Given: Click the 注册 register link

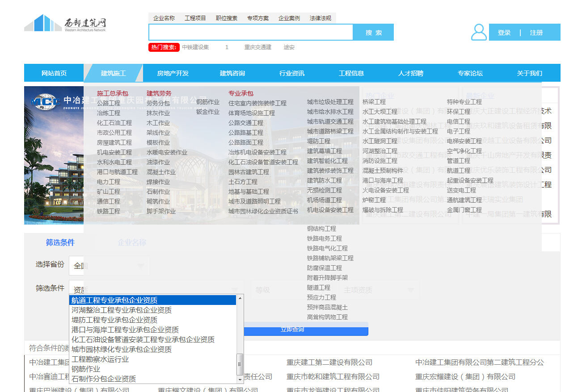Looking at the screenshot, I should pos(536,33).
